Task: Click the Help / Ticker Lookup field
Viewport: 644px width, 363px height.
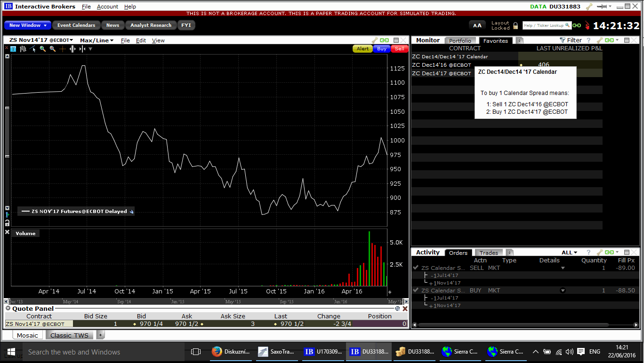Action: pyautogui.click(x=547, y=25)
